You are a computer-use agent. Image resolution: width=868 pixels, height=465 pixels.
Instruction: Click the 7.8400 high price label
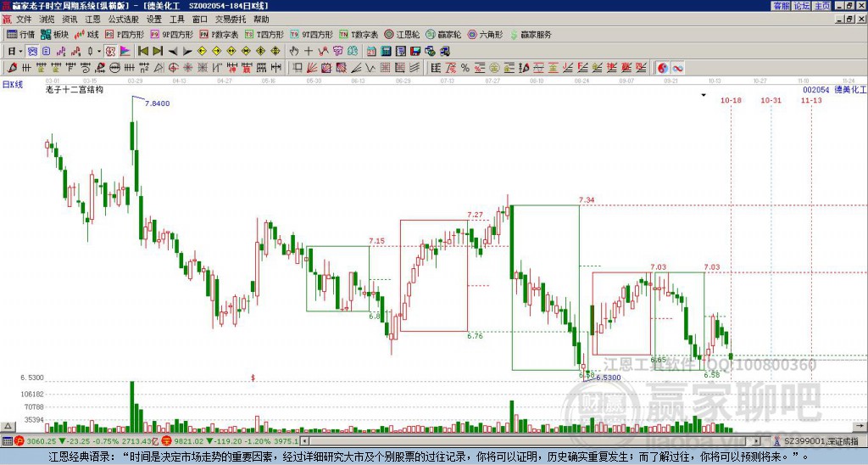157,104
